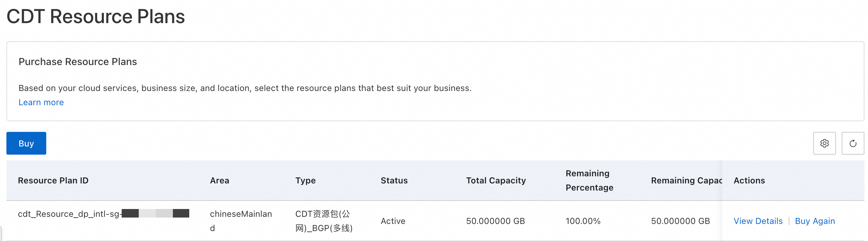Image resolution: width=868 pixels, height=241 pixels.
Task: Click the blue Buy button
Action: (x=26, y=143)
